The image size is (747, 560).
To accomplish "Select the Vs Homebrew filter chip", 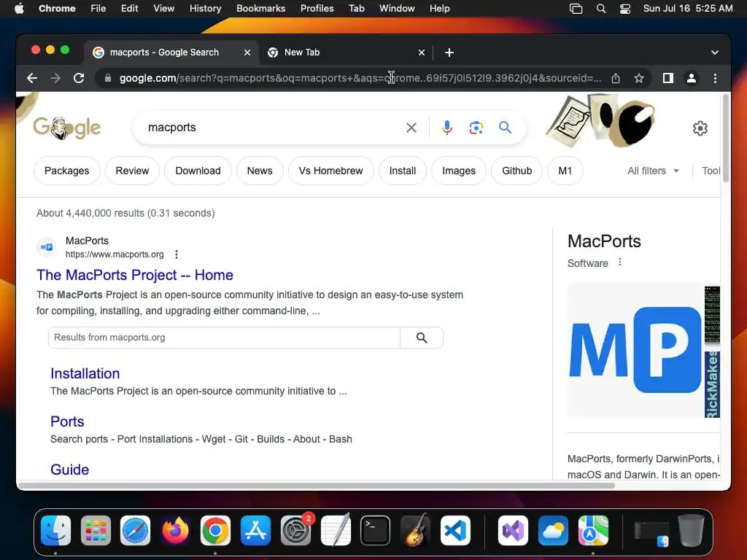I will click(x=330, y=171).
